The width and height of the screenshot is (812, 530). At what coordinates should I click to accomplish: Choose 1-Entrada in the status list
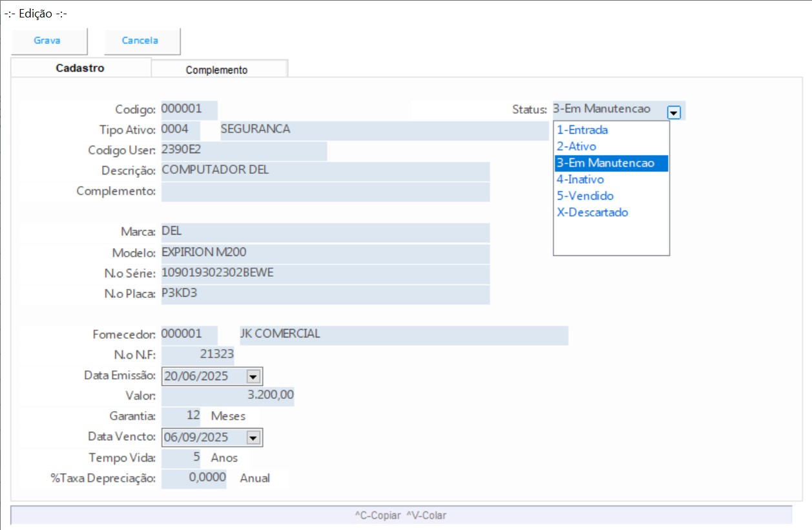point(582,130)
